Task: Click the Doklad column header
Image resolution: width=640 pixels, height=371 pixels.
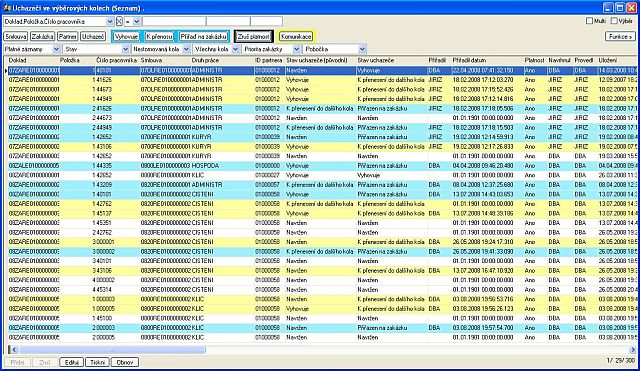Action: point(33,60)
